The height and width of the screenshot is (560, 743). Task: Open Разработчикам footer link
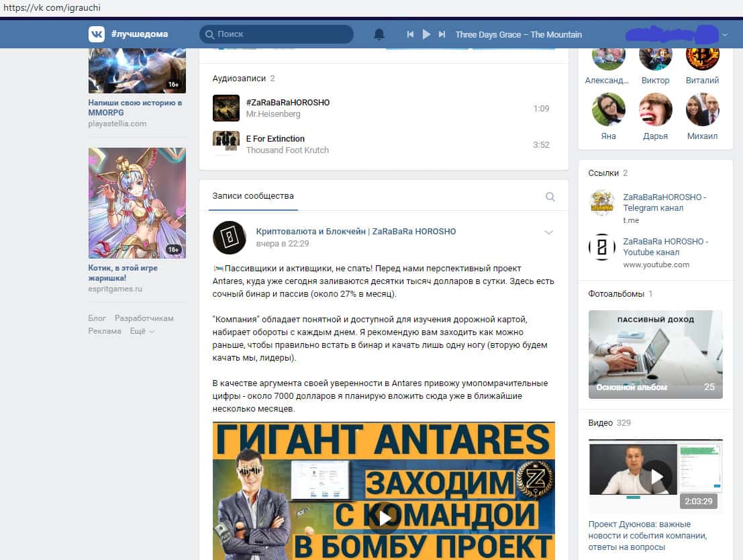click(144, 318)
